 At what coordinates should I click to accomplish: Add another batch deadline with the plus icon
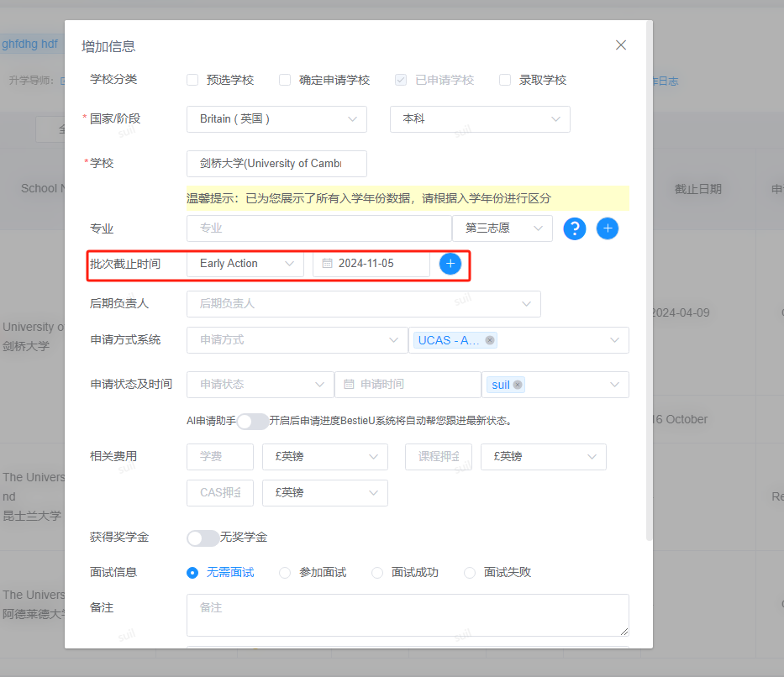coord(450,264)
